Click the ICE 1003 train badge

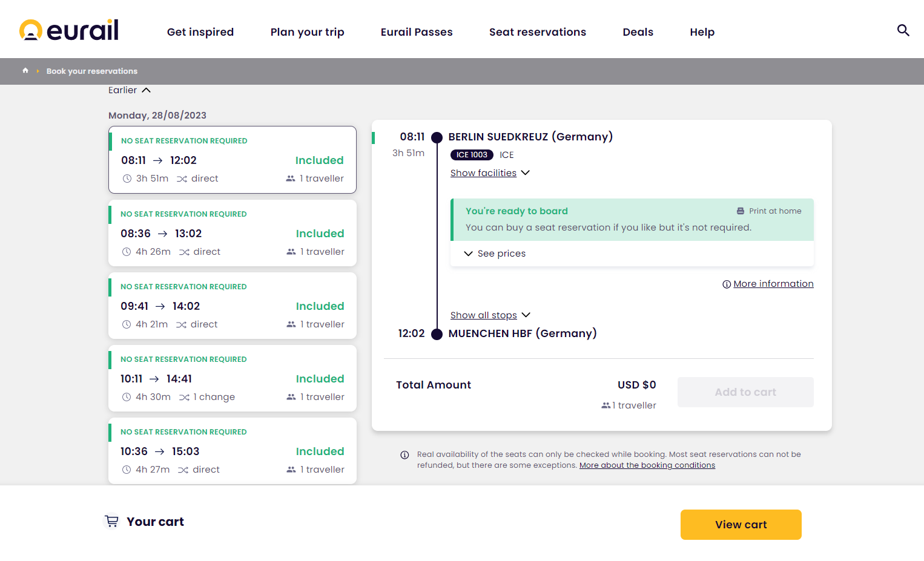coord(472,155)
